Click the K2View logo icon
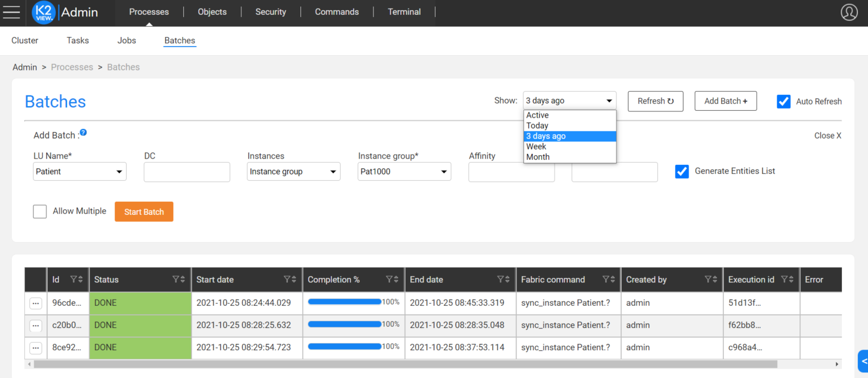 coord(44,13)
